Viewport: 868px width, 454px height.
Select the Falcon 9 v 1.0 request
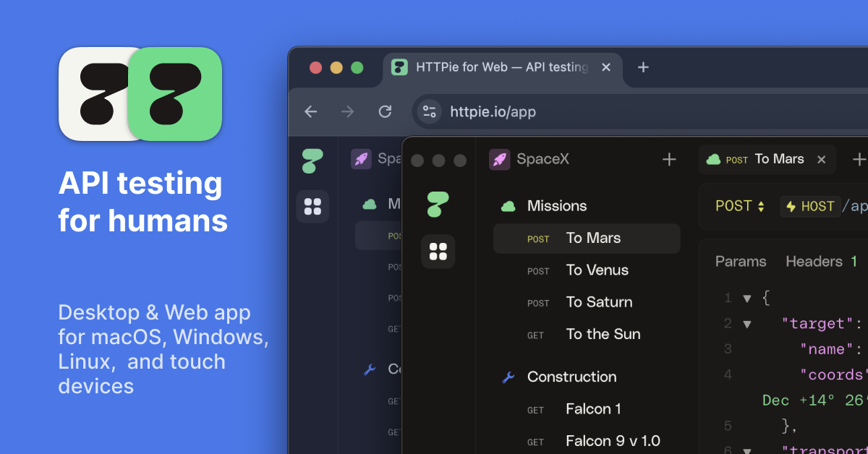pyautogui.click(x=613, y=441)
